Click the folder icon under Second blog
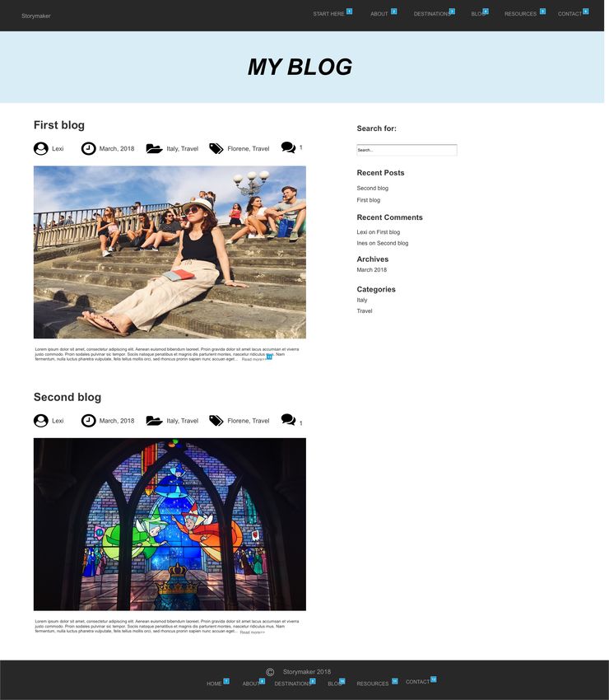This screenshot has width=609, height=700. point(155,421)
